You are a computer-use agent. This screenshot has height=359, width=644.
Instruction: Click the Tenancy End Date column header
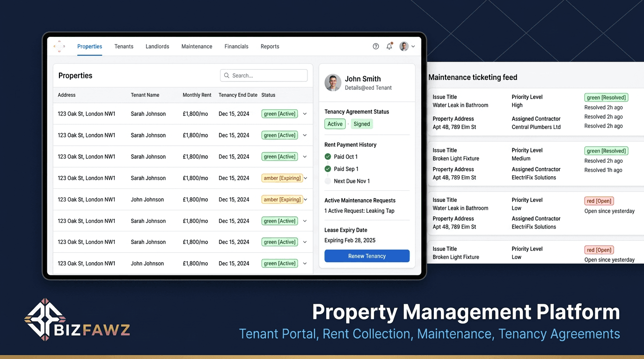tap(238, 95)
